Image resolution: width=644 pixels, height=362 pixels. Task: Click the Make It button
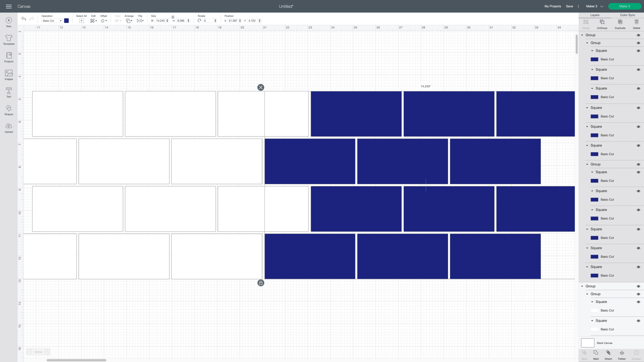pyautogui.click(x=625, y=6)
